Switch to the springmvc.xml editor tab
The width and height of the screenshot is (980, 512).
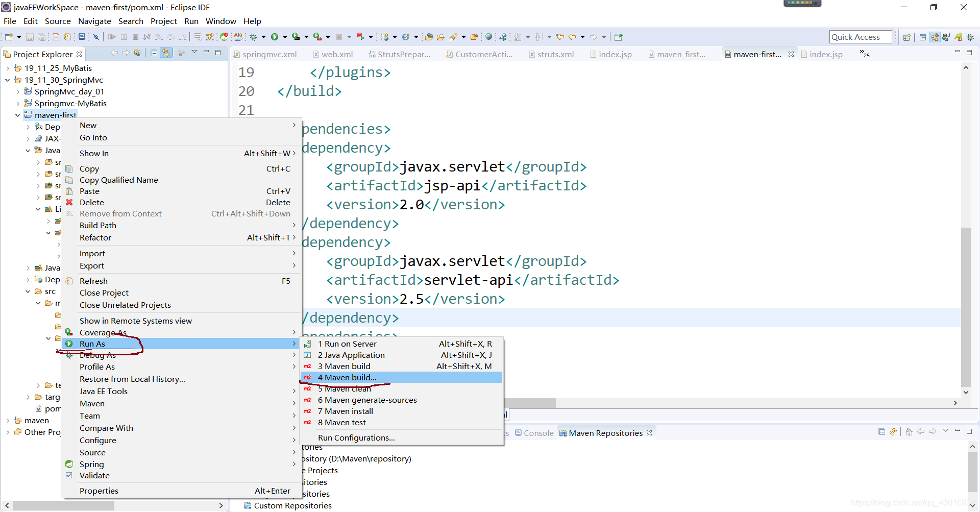tap(265, 54)
